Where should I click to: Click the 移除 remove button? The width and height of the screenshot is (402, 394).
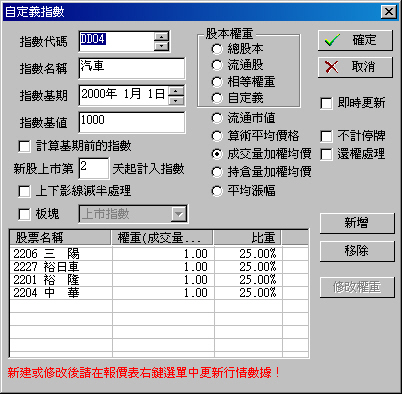pos(357,251)
